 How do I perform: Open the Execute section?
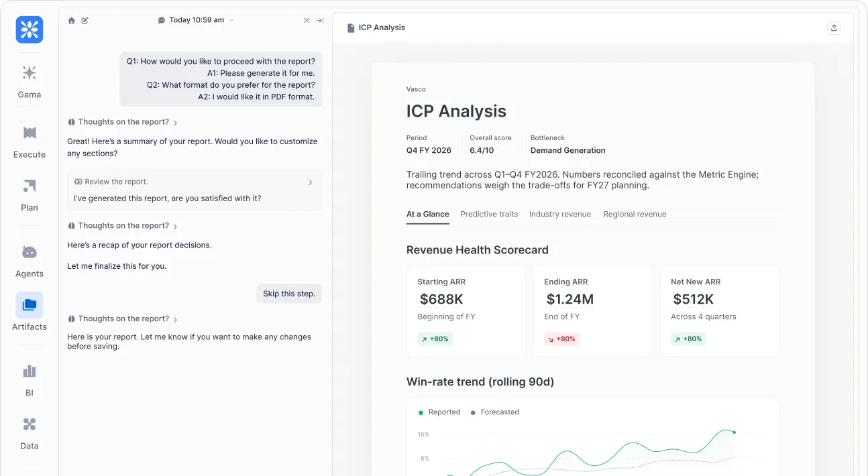tap(30, 141)
